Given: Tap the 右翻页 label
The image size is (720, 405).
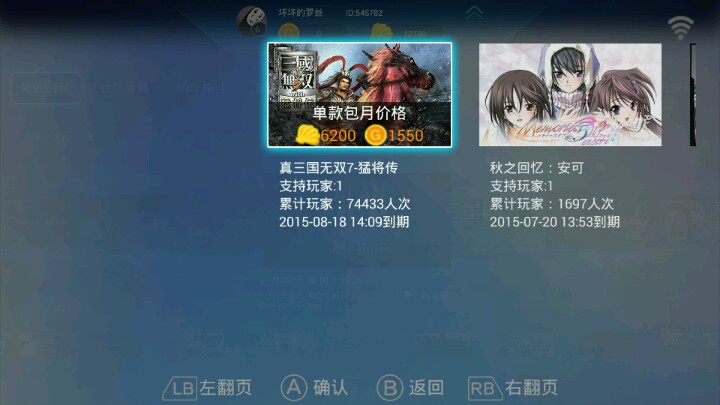Looking at the screenshot, I should pyautogui.click(x=531, y=388).
